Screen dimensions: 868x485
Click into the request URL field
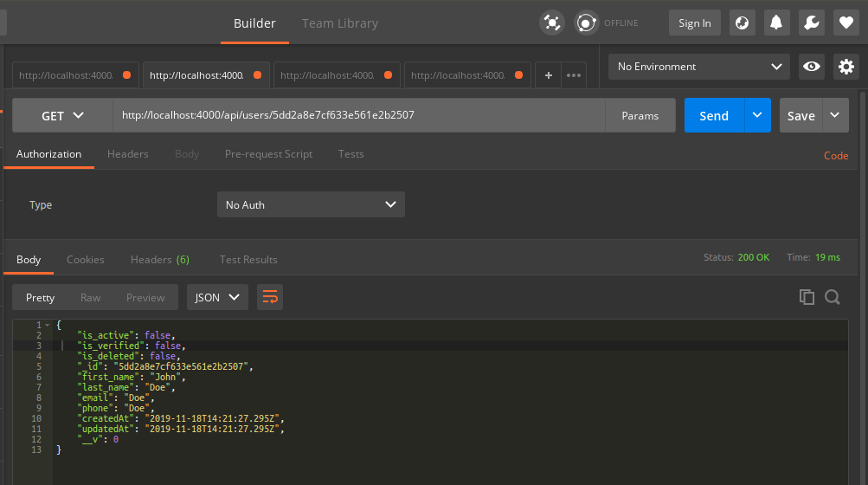coord(359,115)
